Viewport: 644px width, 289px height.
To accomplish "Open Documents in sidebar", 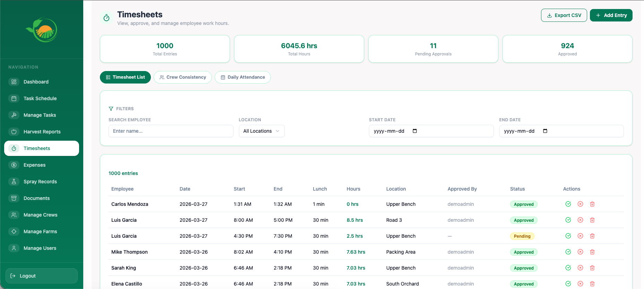I will 42,198.
